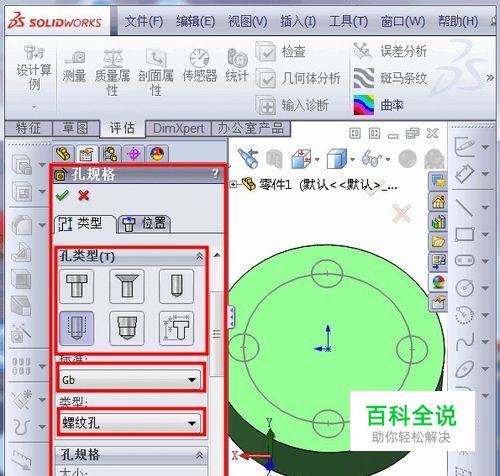This screenshot has width=500, height=476.
Task: Open the 编辑(E) menu
Action: coord(195,22)
